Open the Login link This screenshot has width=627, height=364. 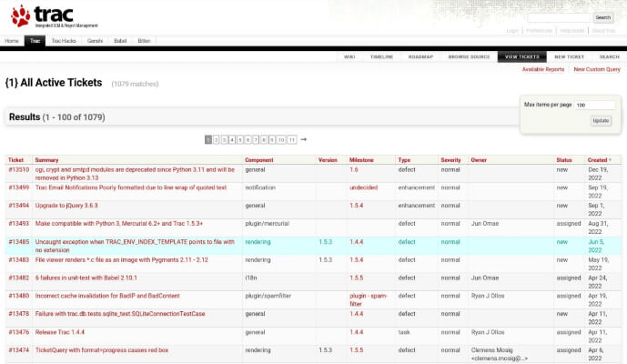pyautogui.click(x=512, y=31)
